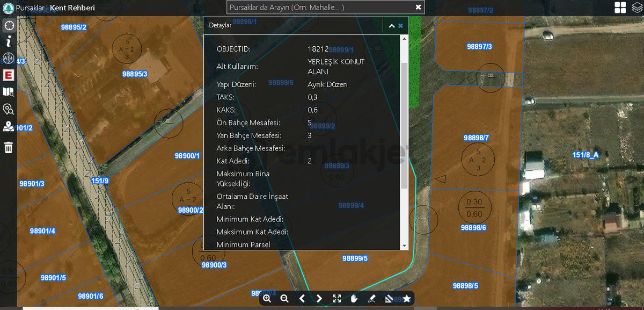Open the map search sidebar icon
The width and height of the screenshot is (644, 310).
pyautogui.click(x=9, y=92)
